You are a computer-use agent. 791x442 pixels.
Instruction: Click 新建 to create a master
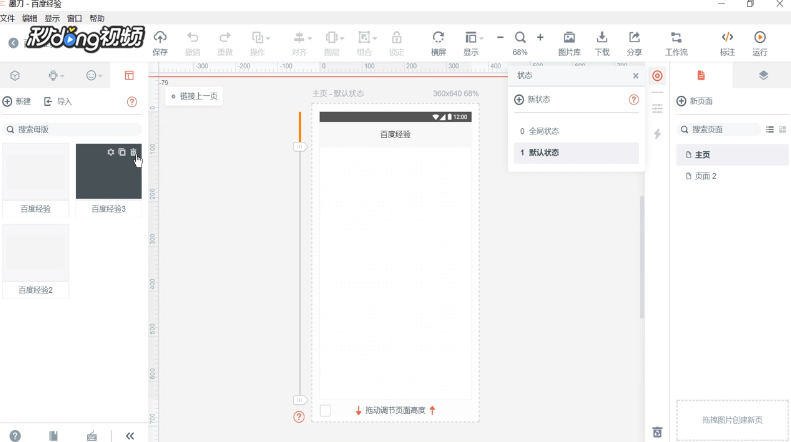17,102
